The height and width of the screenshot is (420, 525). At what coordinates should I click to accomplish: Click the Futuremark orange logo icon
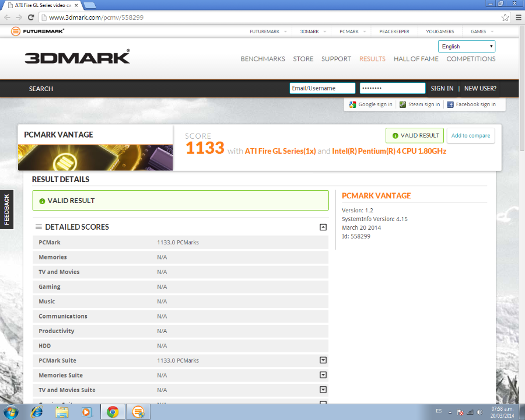click(15, 31)
